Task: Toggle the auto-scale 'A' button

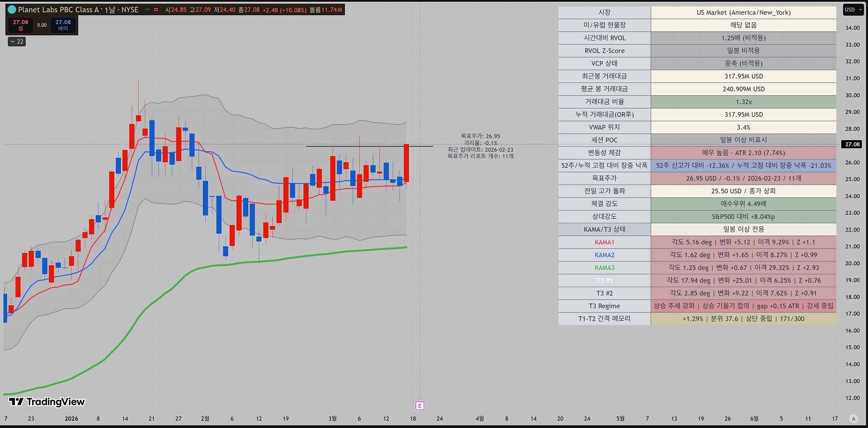Action: click(x=854, y=418)
